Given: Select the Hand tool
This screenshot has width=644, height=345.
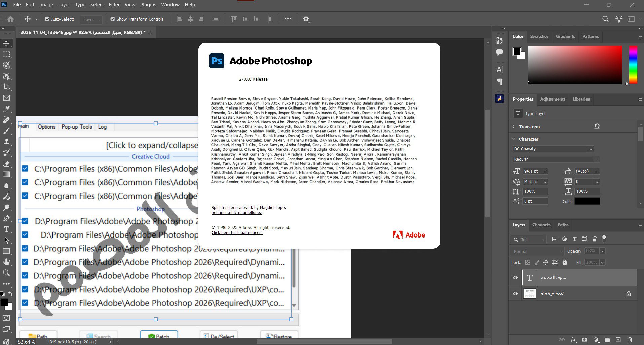Looking at the screenshot, I should (6, 262).
